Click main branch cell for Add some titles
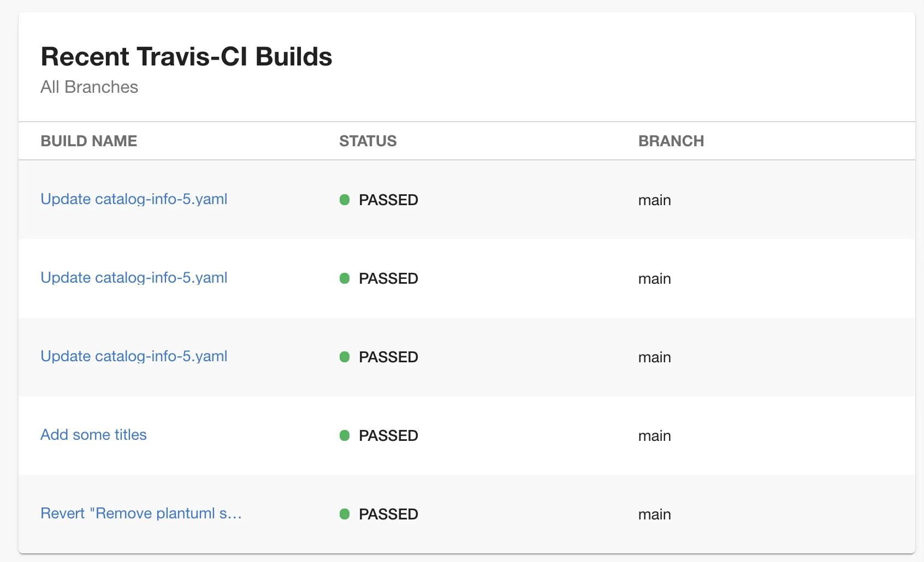The image size is (924, 562). point(654,436)
